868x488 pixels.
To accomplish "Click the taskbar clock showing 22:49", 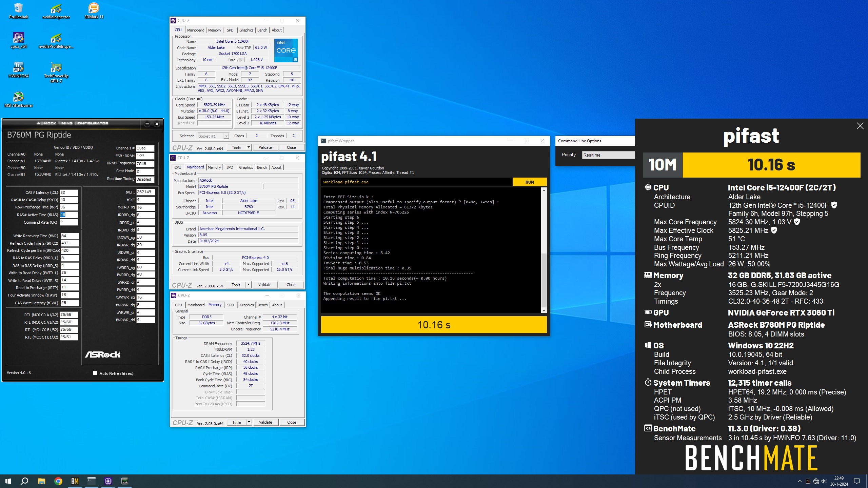I will [839, 481].
